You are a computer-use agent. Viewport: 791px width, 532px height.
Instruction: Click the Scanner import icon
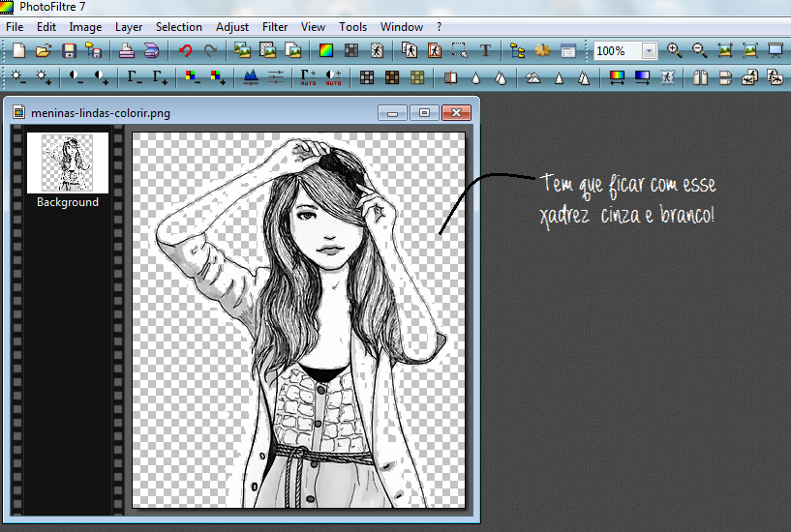[151, 51]
